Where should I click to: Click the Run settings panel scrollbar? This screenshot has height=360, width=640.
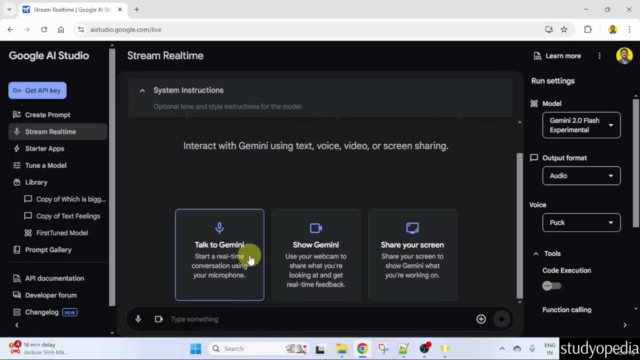pyautogui.click(x=636, y=163)
